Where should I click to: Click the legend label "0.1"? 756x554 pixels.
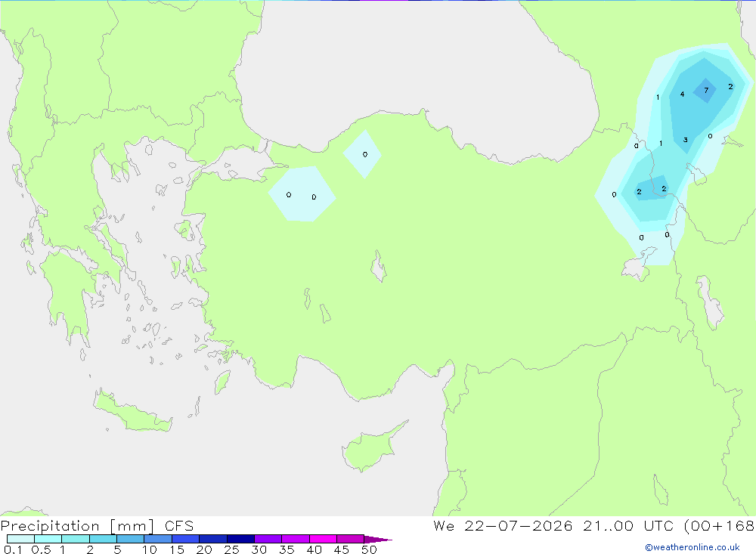pos(13,549)
